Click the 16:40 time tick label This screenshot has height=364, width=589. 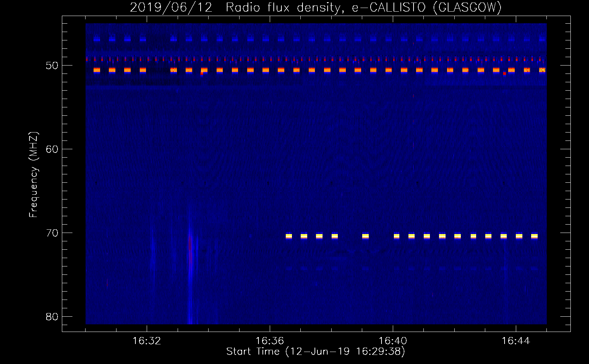(393, 341)
